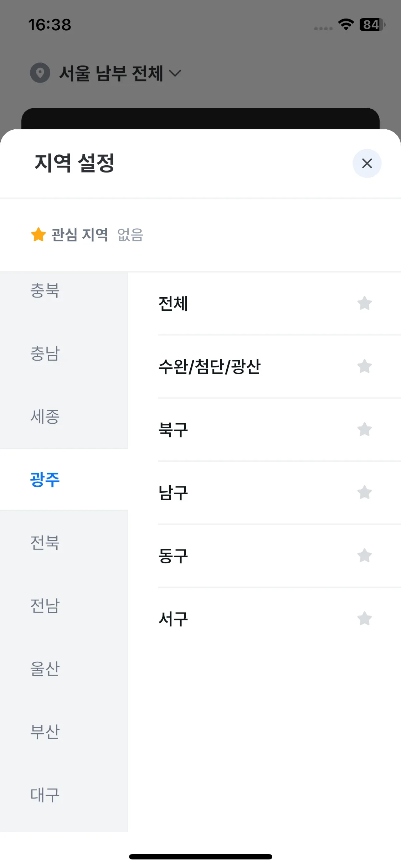Favorite the 전체 region with its star

[x=365, y=303]
